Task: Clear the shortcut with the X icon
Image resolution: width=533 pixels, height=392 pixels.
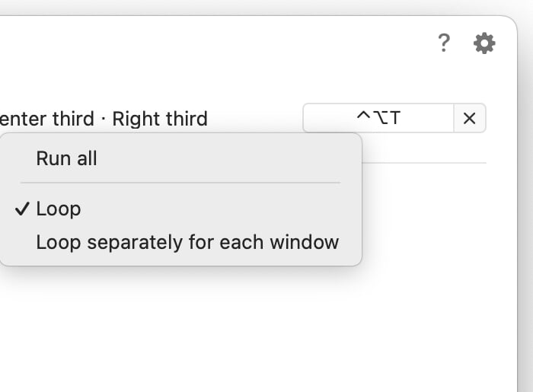Action: [x=470, y=119]
